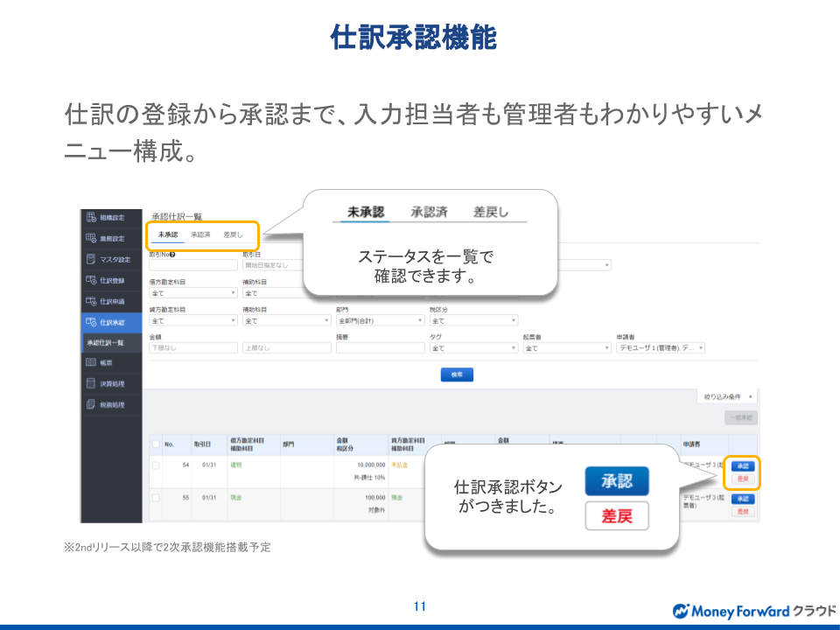Expand the 申請者 dropdown

pos(661,348)
